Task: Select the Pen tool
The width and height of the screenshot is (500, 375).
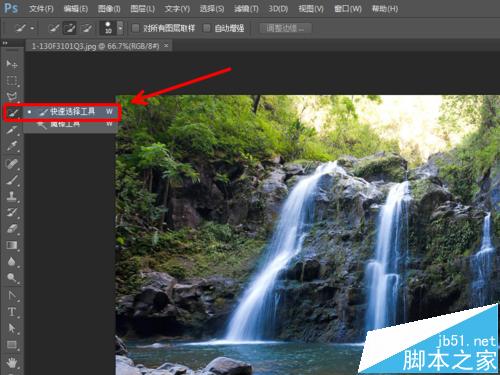Action: tap(12, 295)
